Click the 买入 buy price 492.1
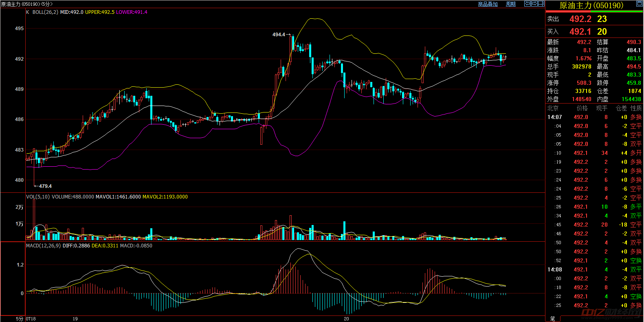 tap(580, 32)
